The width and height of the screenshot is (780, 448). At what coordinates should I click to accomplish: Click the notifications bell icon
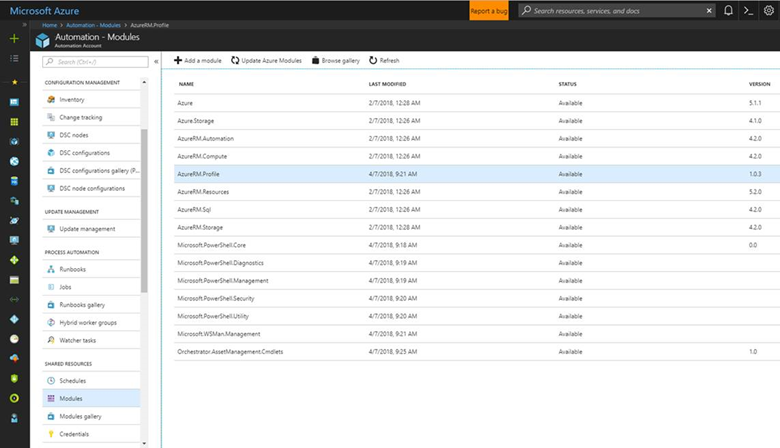pos(728,10)
